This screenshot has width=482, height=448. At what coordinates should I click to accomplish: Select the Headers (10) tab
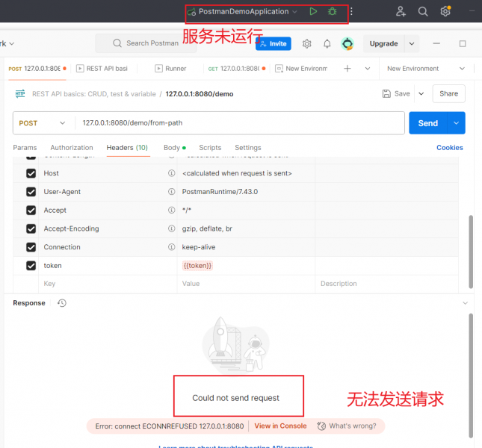click(127, 148)
